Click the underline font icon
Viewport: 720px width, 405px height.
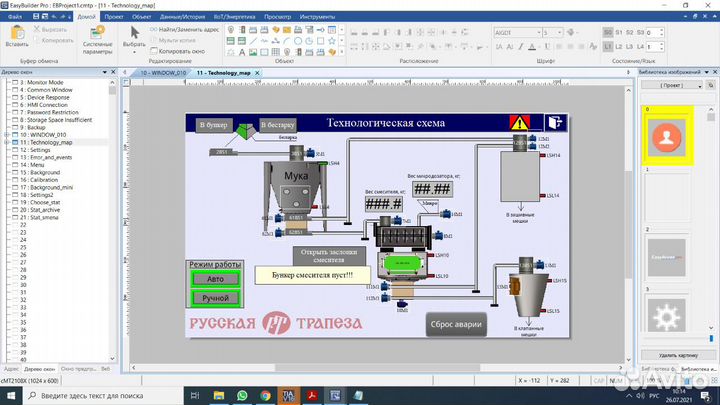click(x=547, y=46)
